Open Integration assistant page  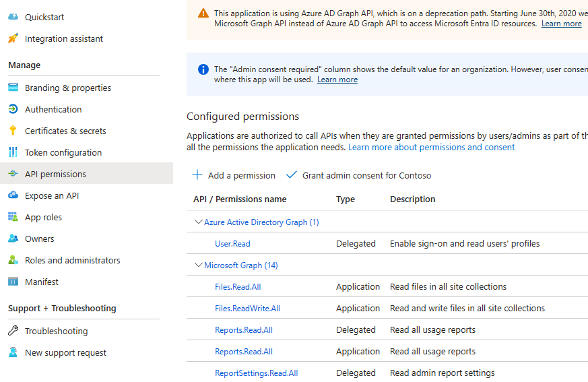coord(64,38)
